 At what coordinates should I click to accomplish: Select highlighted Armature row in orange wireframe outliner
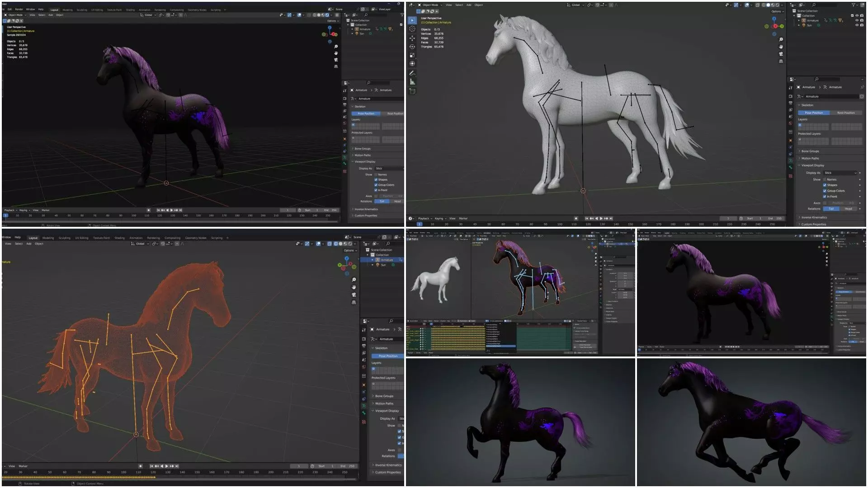[382, 260]
